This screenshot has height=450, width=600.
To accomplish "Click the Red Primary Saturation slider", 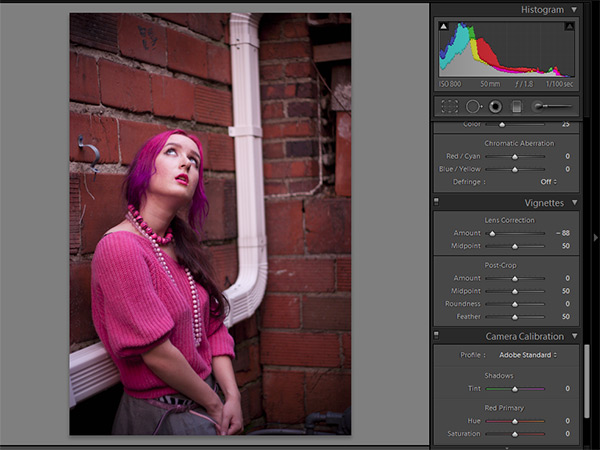I will (x=515, y=434).
